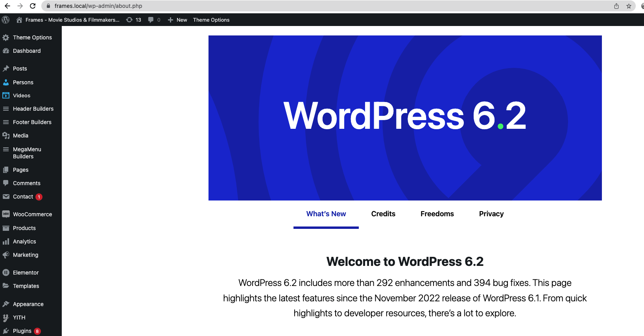The image size is (644, 336).
Task: Open the Posts menu item
Action: point(20,69)
